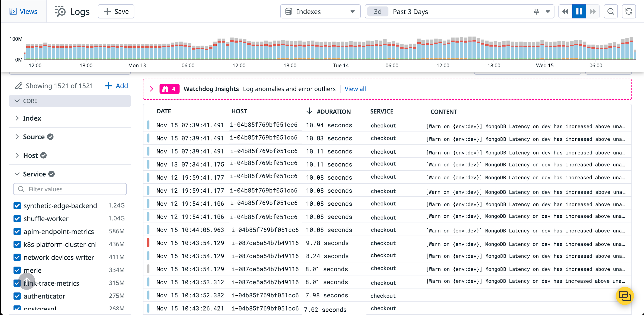Open the Past 3 Days time range picker

pos(410,11)
